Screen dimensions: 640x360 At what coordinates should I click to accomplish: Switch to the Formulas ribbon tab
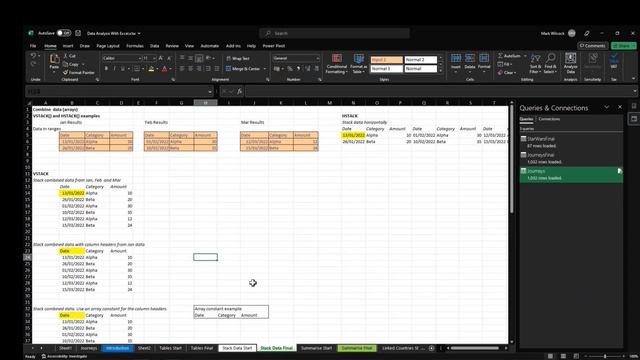135,46
